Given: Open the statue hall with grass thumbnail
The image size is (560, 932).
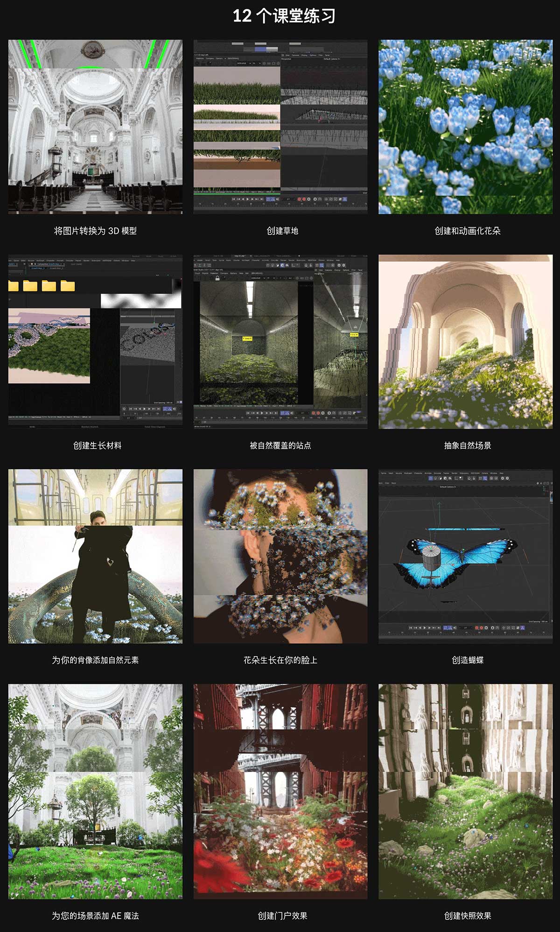Looking at the screenshot, I should click(x=465, y=791).
